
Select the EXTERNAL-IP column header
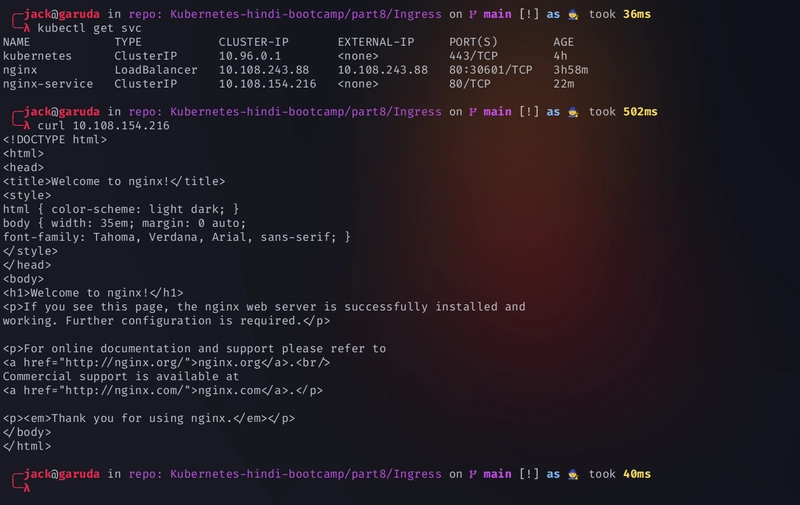pyautogui.click(x=376, y=42)
